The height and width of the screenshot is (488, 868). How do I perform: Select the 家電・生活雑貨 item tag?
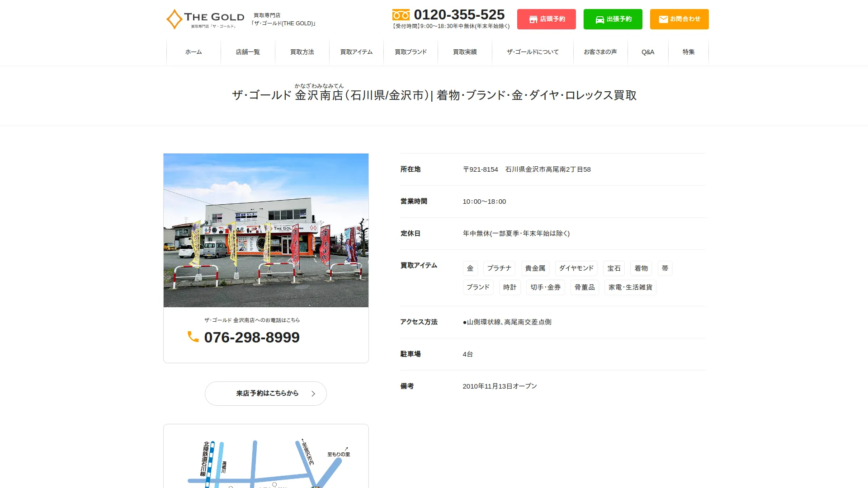click(630, 287)
